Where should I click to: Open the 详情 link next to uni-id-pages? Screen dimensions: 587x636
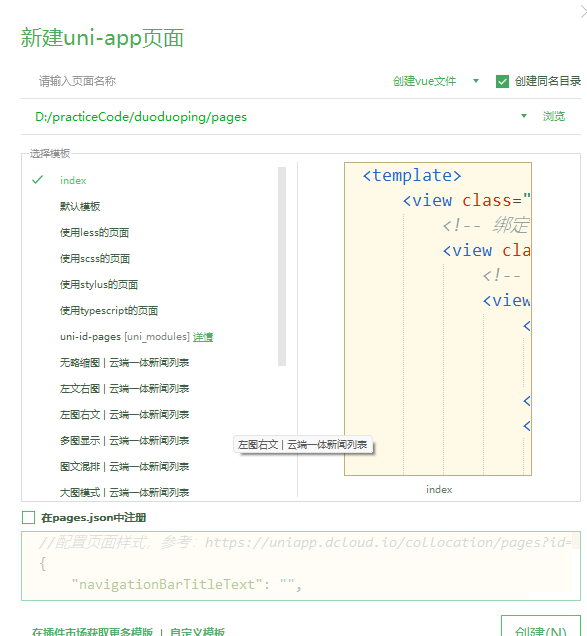[x=203, y=337]
